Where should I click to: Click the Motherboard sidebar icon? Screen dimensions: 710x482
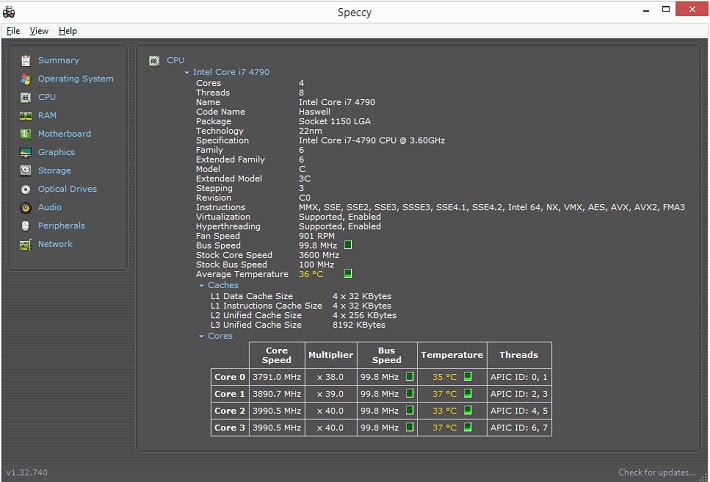click(26, 134)
